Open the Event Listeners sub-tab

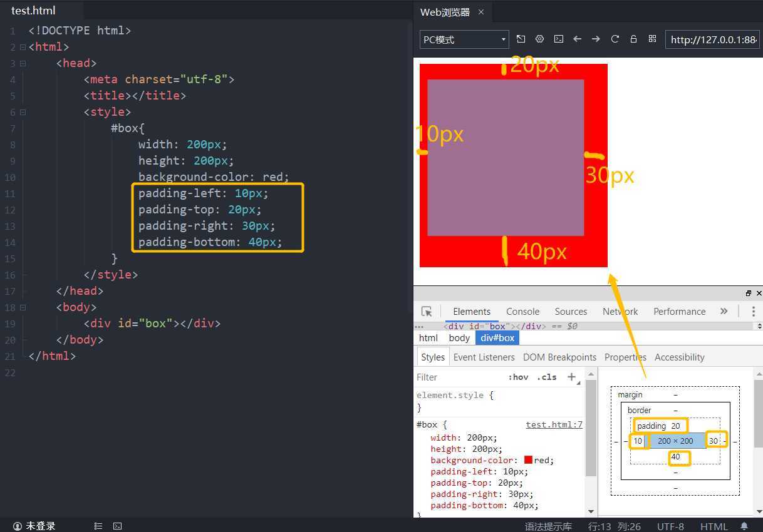[484, 357]
